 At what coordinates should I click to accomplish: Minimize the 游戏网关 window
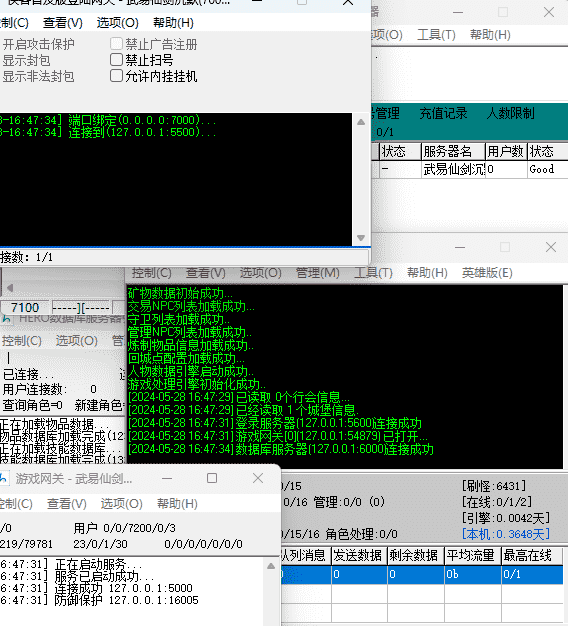pyautogui.click(x=167, y=478)
